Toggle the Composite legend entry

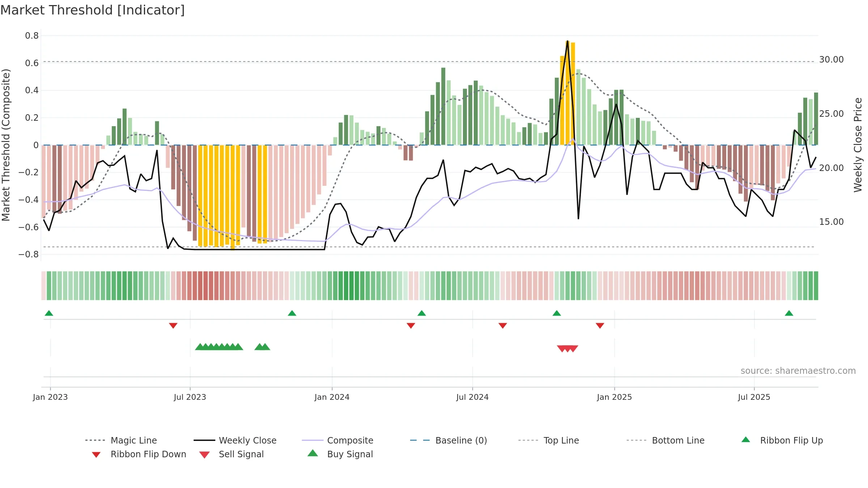337,440
